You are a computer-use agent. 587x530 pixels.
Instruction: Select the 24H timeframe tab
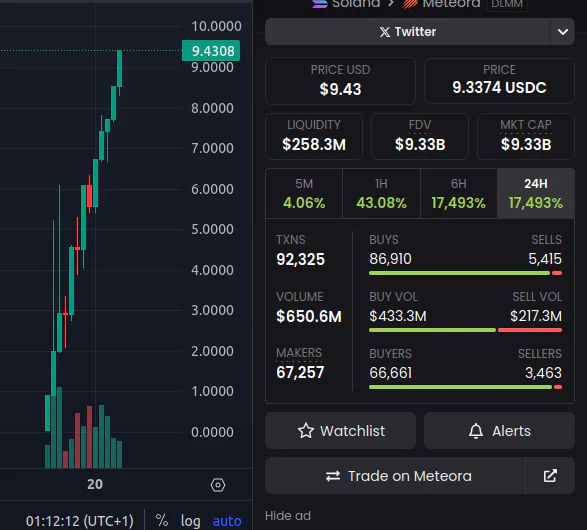point(536,194)
